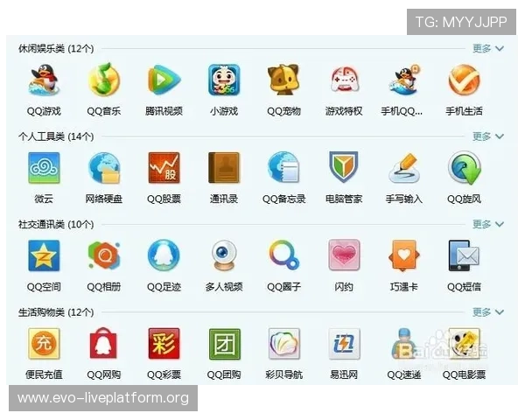The width and height of the screenshot is (525, 420).
Task: Click the QQ备忘录 memo icon
Action: pyautogui.click(x=283, y=168)
